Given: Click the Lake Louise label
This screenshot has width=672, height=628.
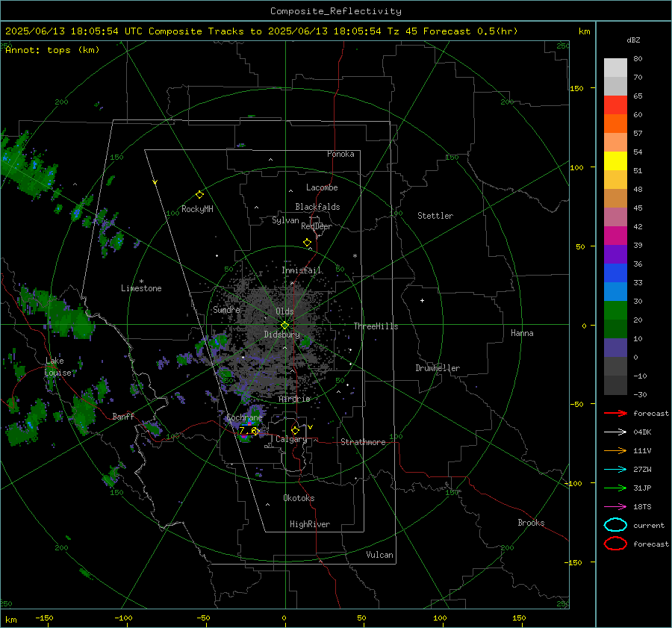Looking at the screenshot, I should click(x=57, y=367).
